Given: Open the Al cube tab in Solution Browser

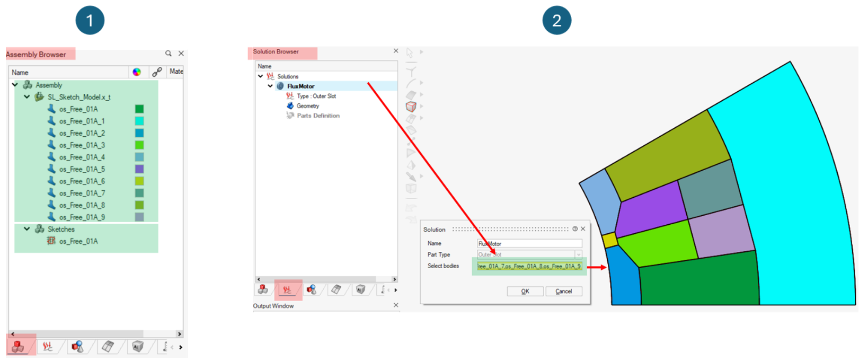Looking at the screenshot, I should (x=360, y=289).
